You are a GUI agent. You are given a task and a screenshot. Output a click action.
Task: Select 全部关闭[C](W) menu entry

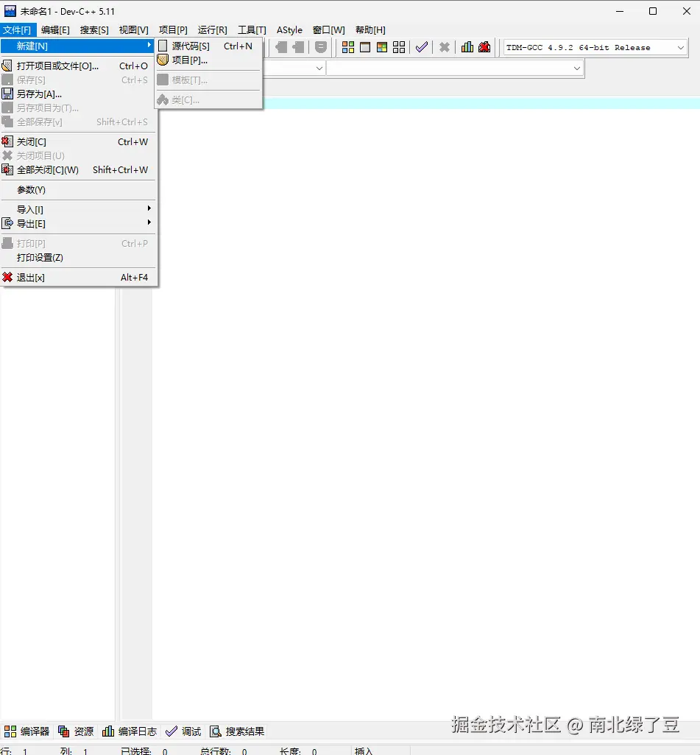[78, 169]
